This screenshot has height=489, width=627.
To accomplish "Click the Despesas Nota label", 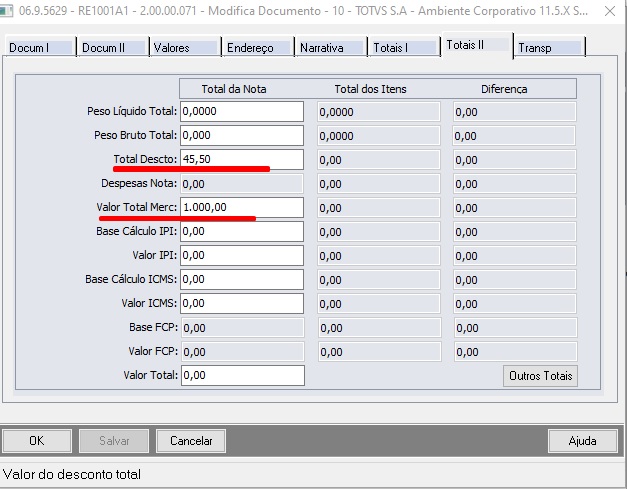I will (139, 183).
